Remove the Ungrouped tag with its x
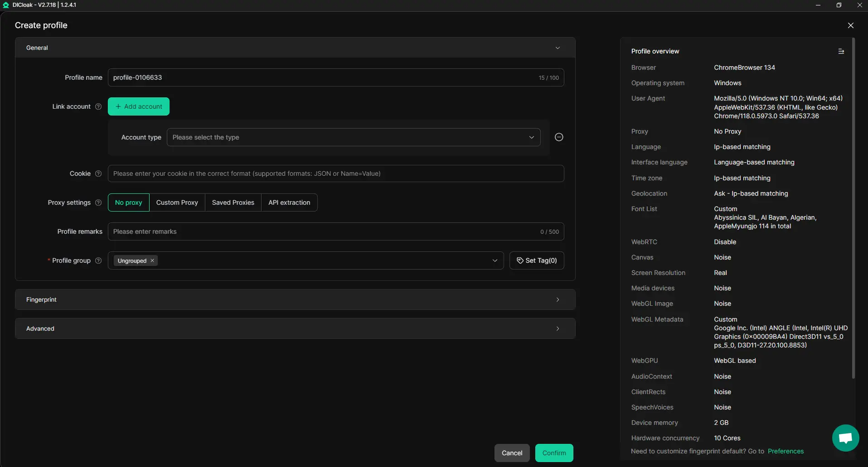 (152, 260)
